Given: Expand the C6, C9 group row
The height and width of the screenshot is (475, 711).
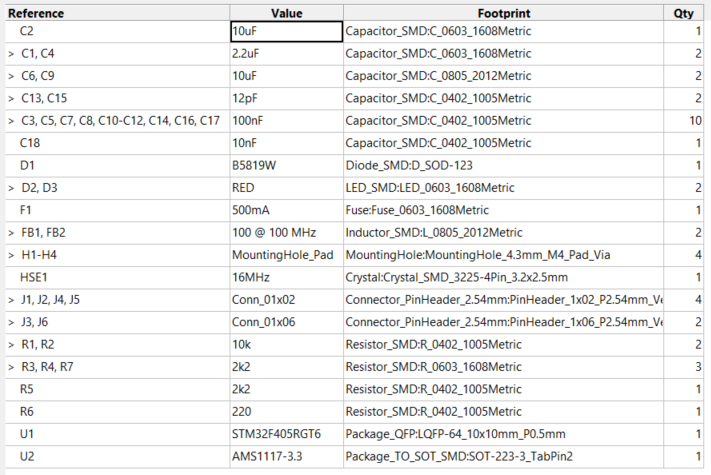Looking at the screenshot, I should coord(10,76).
